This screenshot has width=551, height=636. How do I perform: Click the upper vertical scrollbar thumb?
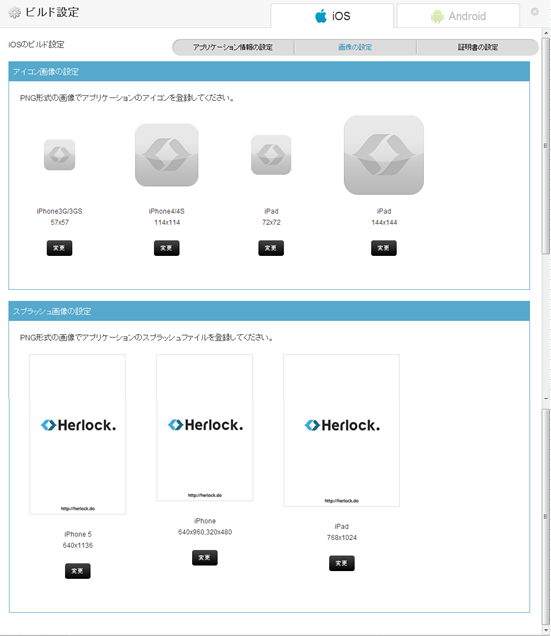(546, 146)
